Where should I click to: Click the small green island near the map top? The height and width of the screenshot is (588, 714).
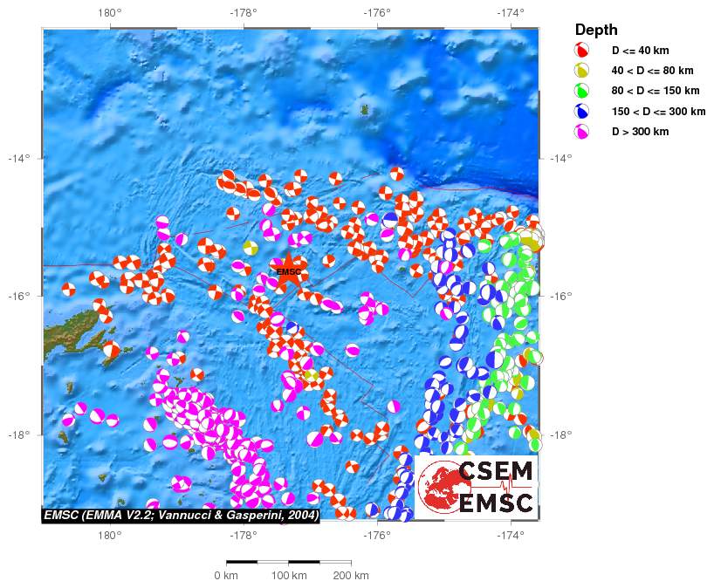[365, 110]
